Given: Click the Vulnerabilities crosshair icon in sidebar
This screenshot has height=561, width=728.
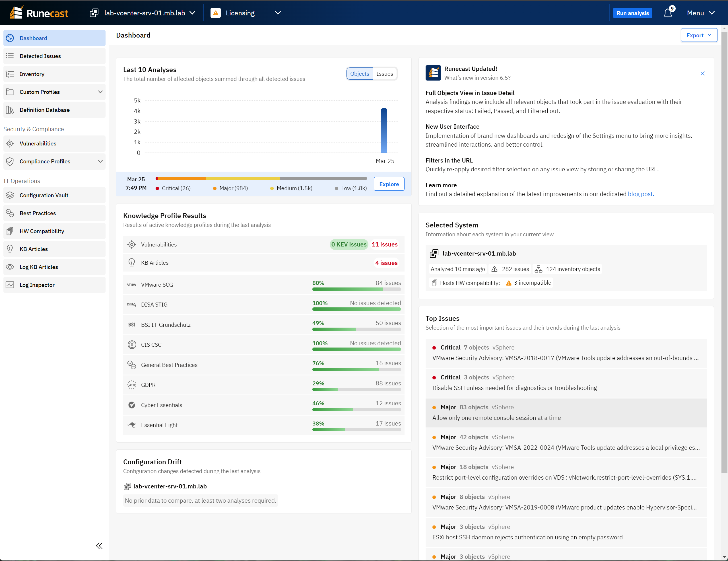Looking at the screenshot, I should click(x=10, y=143).
